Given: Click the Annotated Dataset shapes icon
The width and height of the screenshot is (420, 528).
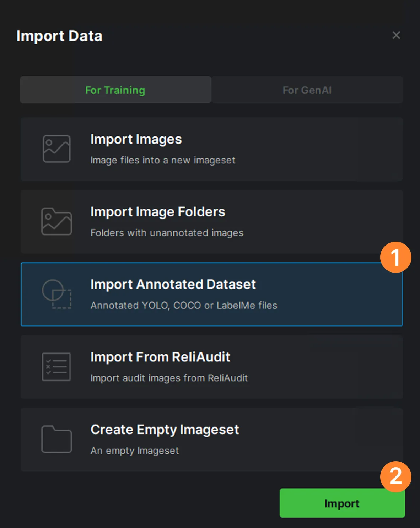Looking at the screenshot, I should click(57, 294).
